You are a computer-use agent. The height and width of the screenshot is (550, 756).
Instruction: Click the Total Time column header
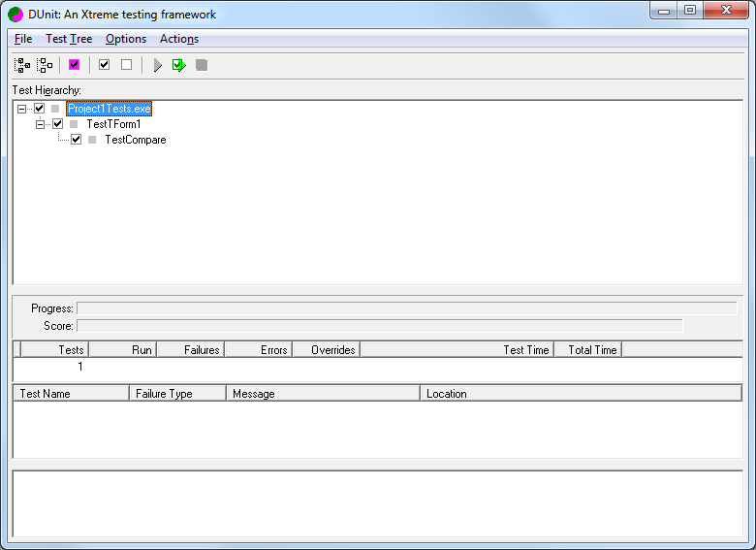click(588, 350)
